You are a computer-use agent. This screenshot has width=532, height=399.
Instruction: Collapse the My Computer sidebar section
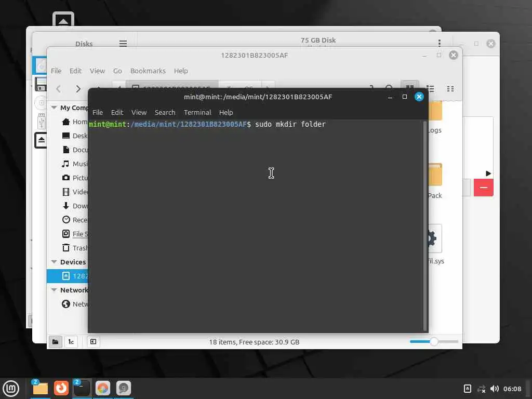click(x=54, y=108)
